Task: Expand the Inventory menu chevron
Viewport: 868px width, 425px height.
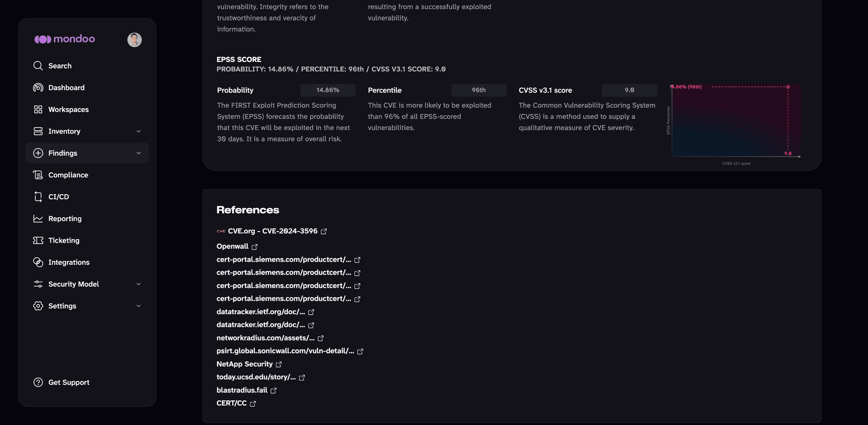Action: click(139, 131)
